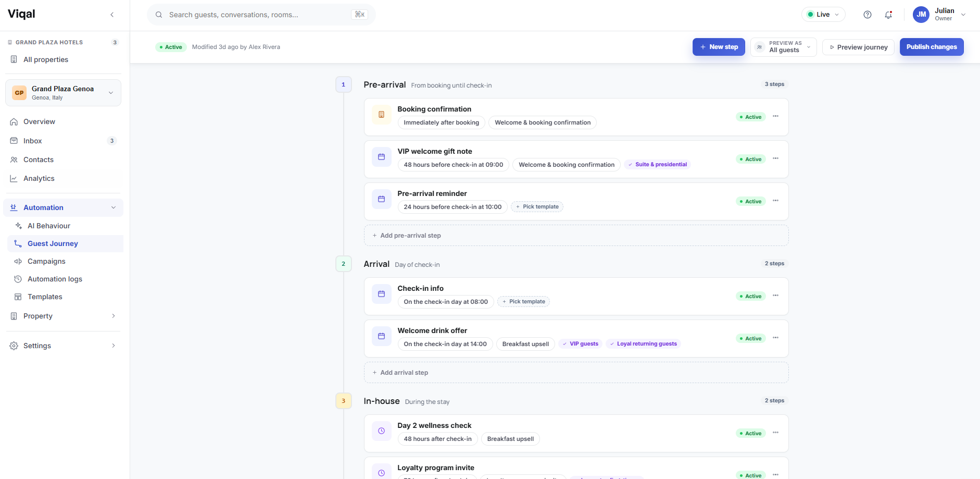Click the Loyalty program invite clock icon
Image resolution: width=980 pixels, height=479 pixels.
[x=381, y=473]
